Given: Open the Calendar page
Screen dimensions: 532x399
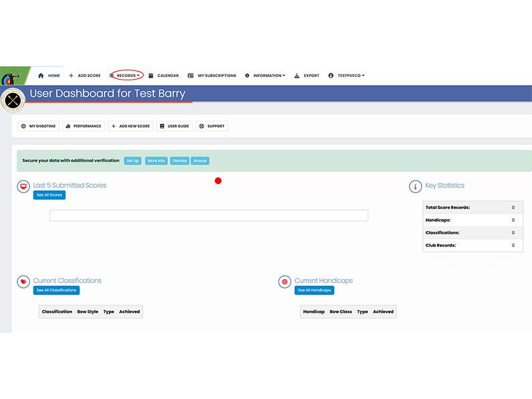Looking at the screenshot, I should pos(164,76).
